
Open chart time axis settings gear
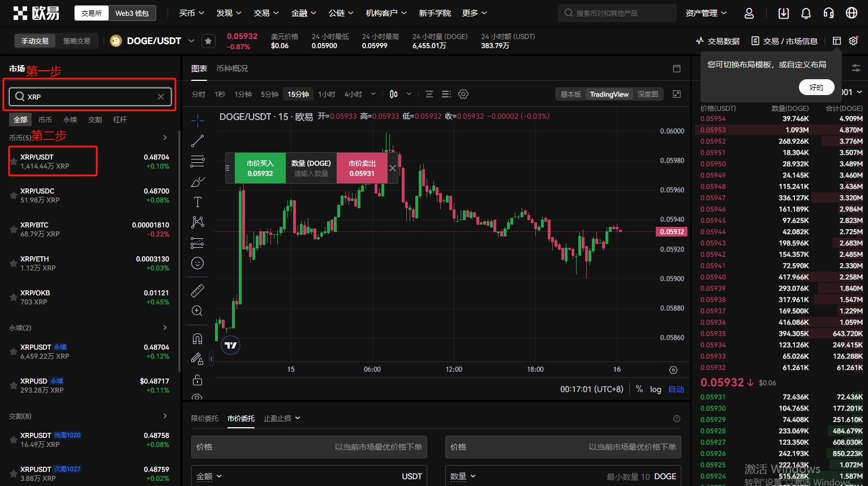[x=673, y=370]
